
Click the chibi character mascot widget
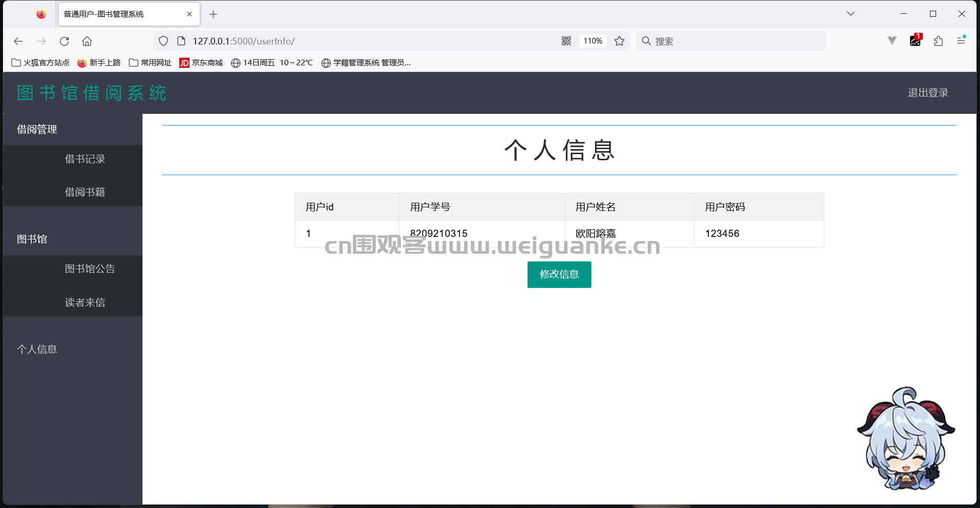tap(906, 438)
